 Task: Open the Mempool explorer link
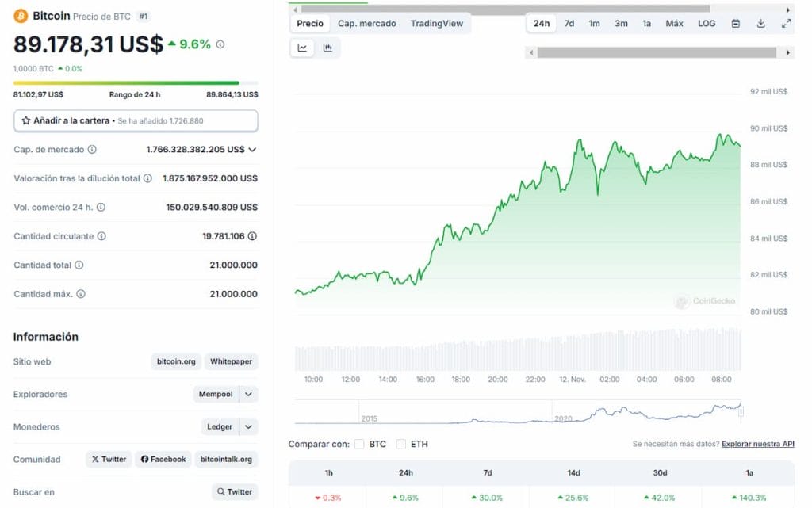tap(216, 395)
